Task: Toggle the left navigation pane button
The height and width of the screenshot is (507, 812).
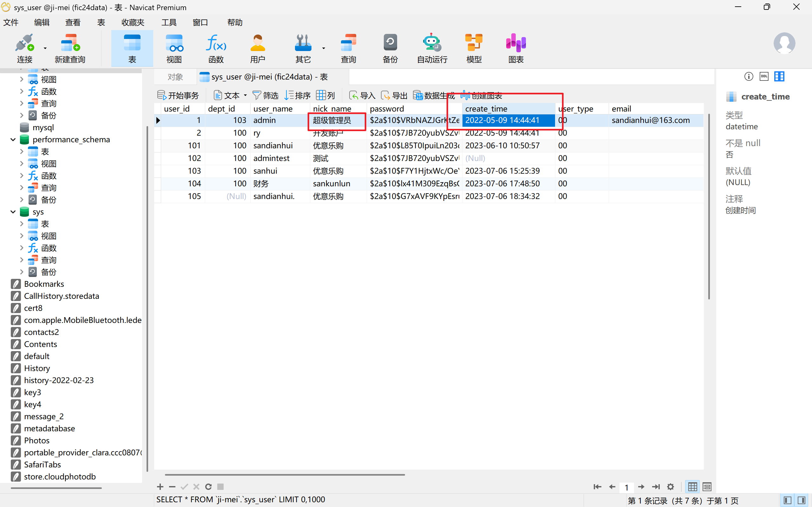Action: click(x=788, y=501)
